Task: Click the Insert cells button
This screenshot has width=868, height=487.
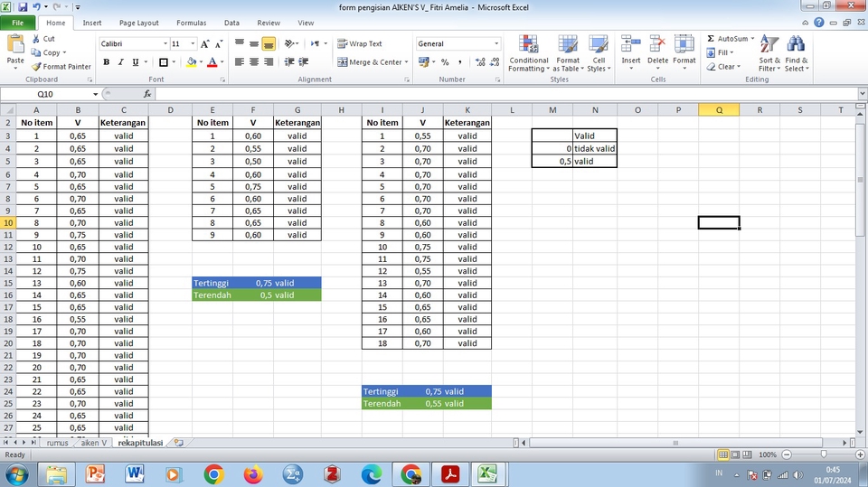Action: tap(630, 53)
